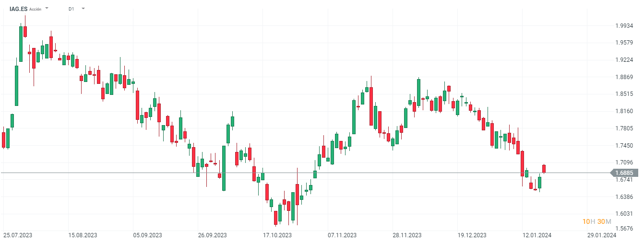644x243 pixels.
Task: Click the 26.09.2023 date axis label
Action: [212, 235]
